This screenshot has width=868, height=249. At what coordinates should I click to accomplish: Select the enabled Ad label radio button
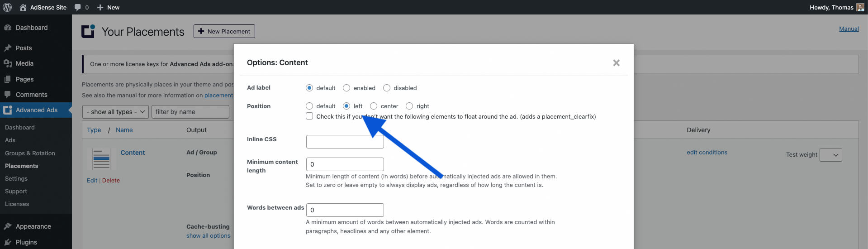pos(346,88)
